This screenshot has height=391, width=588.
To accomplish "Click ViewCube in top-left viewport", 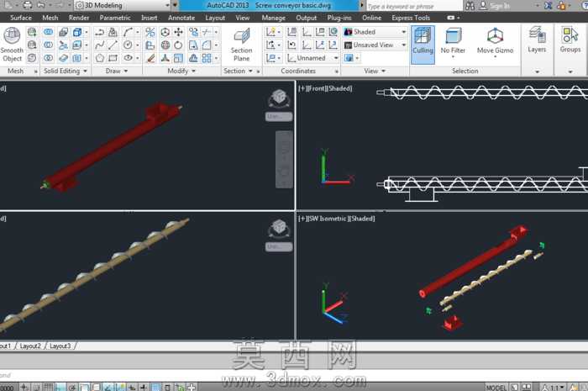I will coord(279,98).
